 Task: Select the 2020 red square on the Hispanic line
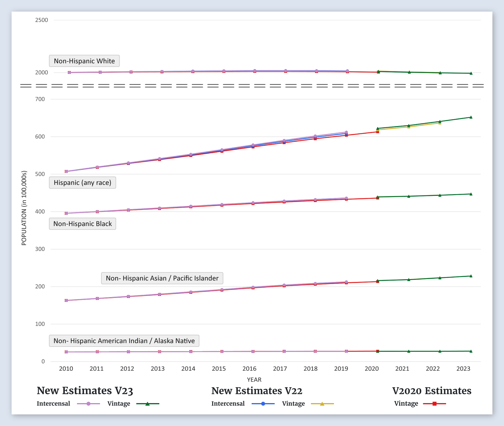coord(378,132)
